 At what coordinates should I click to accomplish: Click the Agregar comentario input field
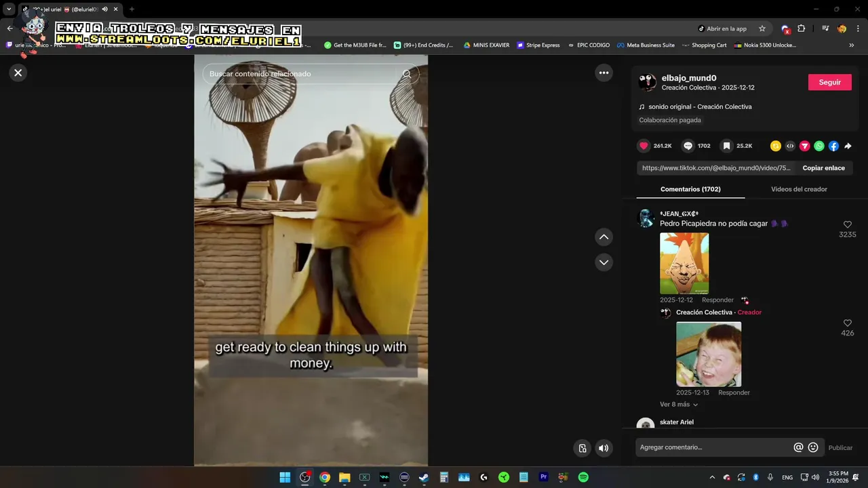point(714,447)
